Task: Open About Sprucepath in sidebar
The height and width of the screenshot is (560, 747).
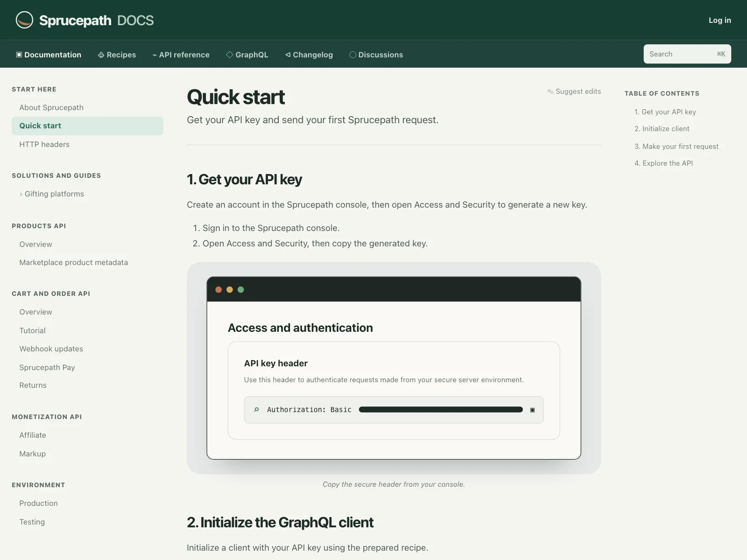Action: pyautogui.click(x=51, y=107)
